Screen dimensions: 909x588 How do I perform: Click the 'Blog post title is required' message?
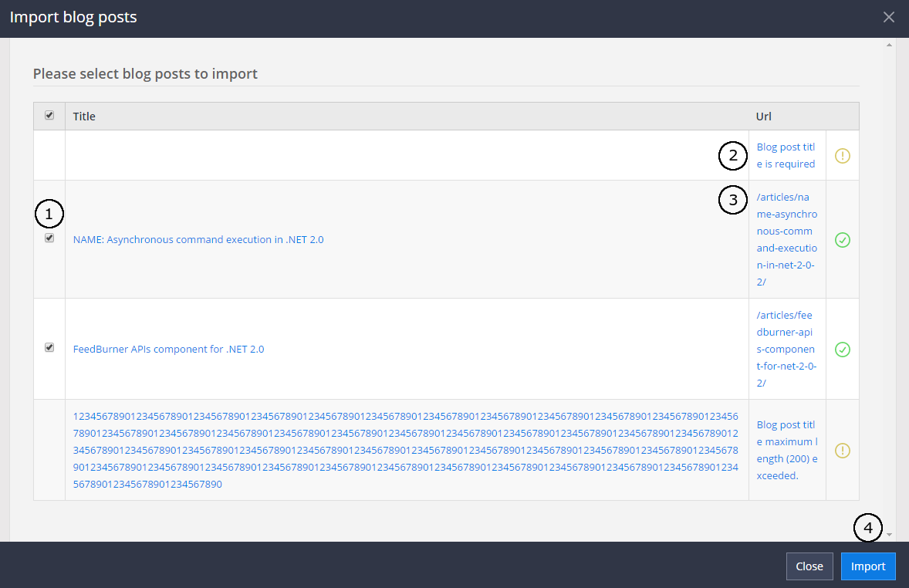click(x=786, y=156)
